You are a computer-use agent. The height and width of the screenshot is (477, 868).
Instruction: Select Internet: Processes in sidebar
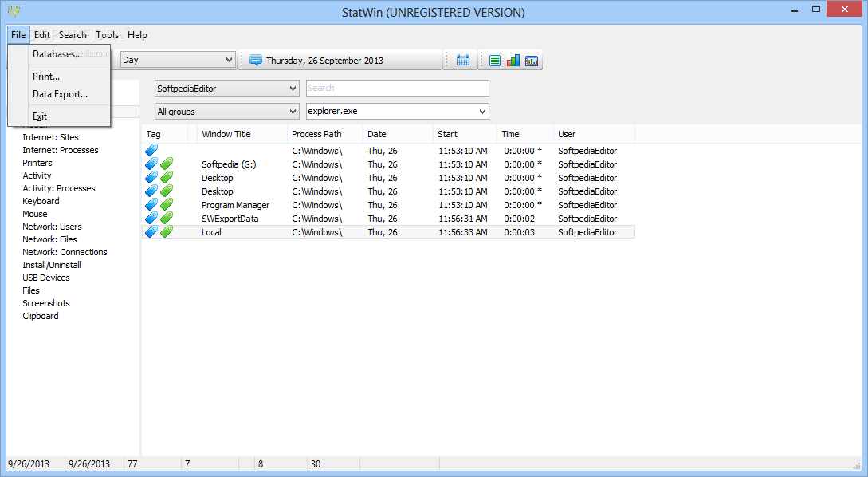click(x=61, y=150)
